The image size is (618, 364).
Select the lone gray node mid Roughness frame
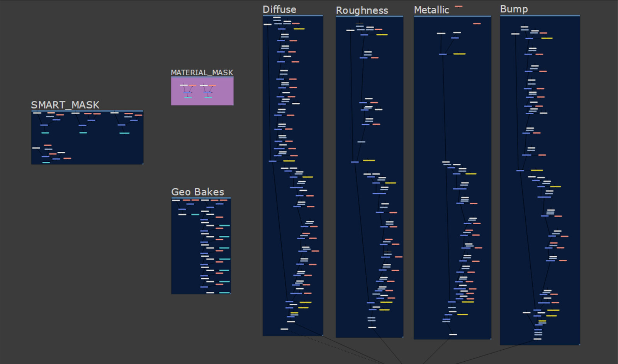point(361,142)
